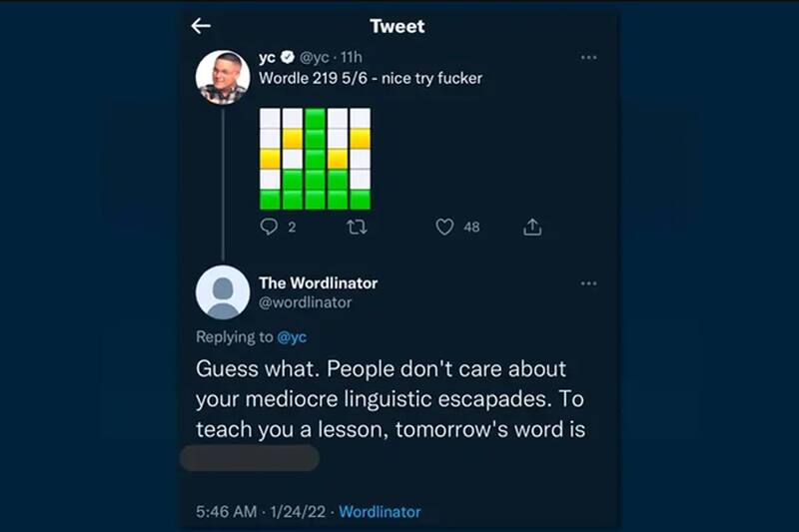The image size is (799, 532).
Task: Open the Wordle result grid image
Action: [315, 158]
